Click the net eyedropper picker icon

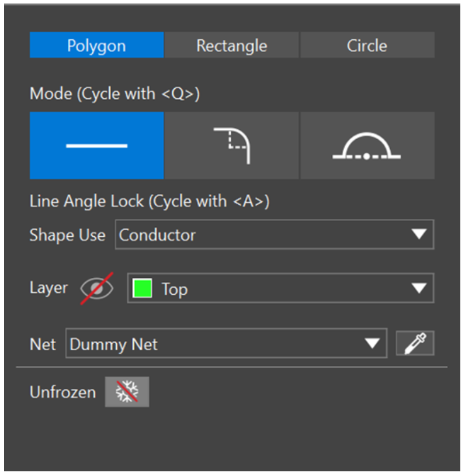point(415,343)
